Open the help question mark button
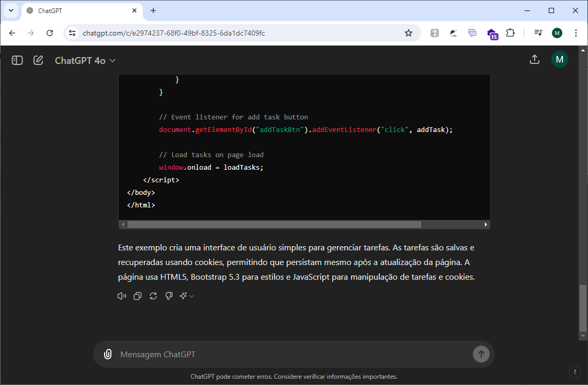This screenshot has height=385, width=588. click(x=574, y=372)
